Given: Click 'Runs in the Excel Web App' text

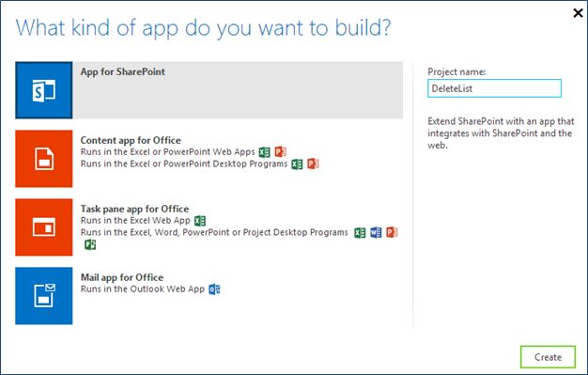Looking at the screenshot, I should pyautogui.click(x=135, y=220).
